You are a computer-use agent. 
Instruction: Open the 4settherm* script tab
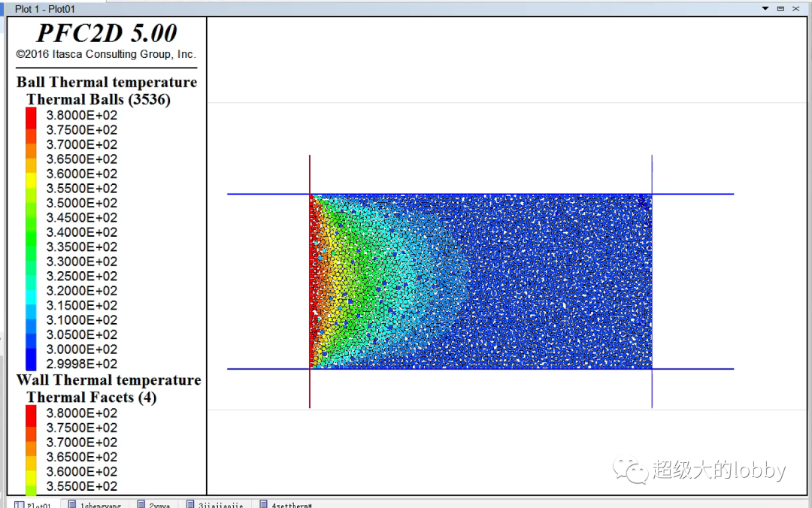pyautogui.click(x=286, y=504)
